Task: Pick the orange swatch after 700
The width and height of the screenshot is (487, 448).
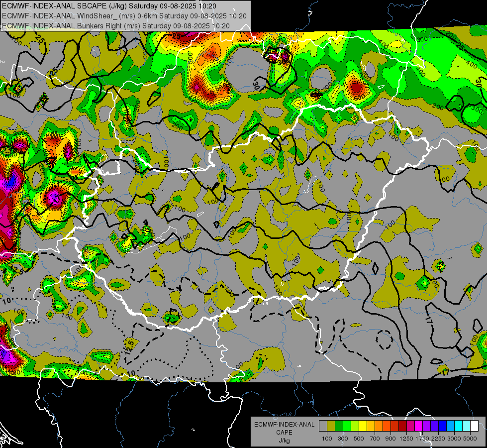Action: pos(379,426)
